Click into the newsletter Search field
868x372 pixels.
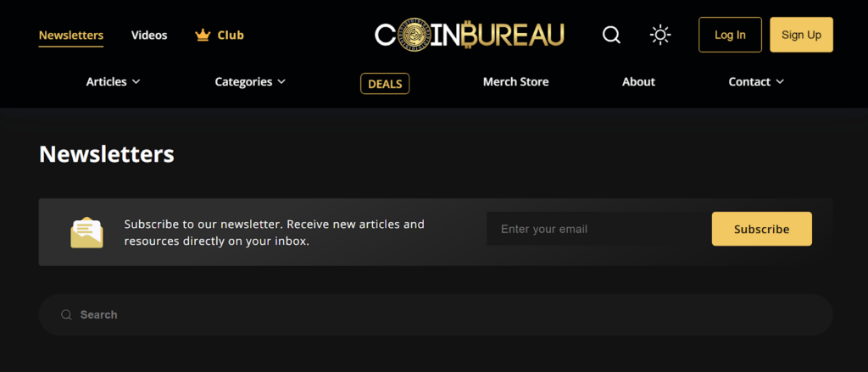tap(441, 315)
